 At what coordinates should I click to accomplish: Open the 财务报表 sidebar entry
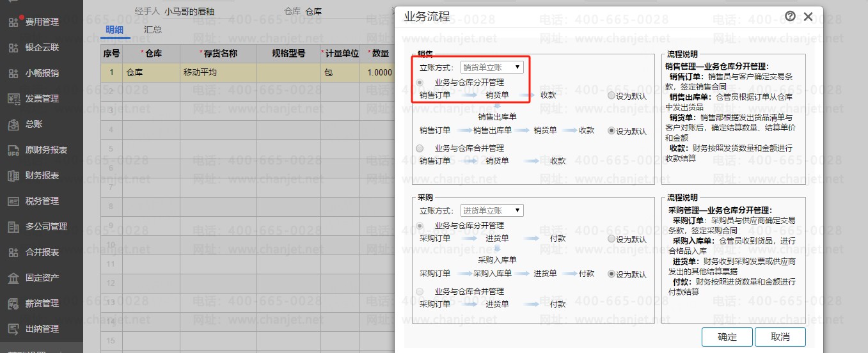pos(42,175)
